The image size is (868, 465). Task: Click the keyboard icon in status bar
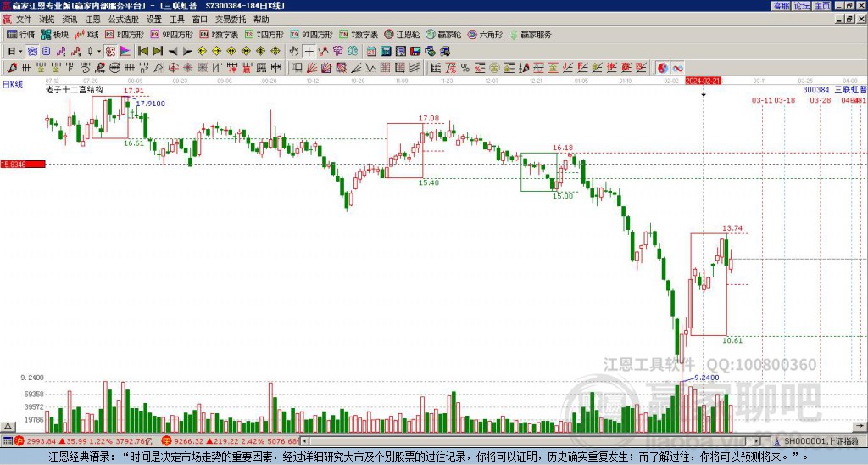click(x=7, y=441)
